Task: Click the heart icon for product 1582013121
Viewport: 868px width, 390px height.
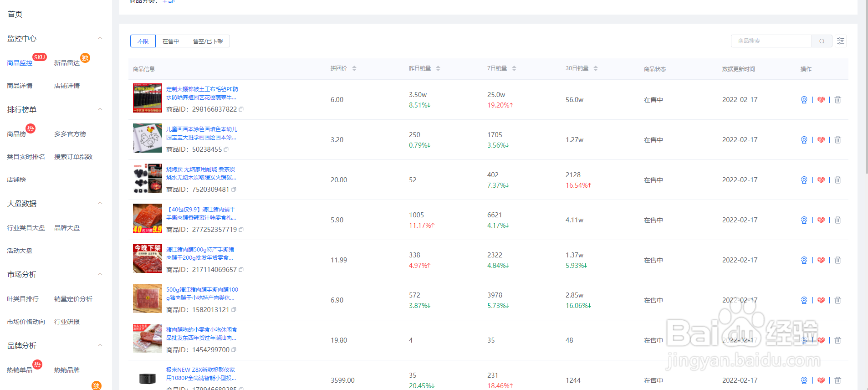Action: click(821, 300)
